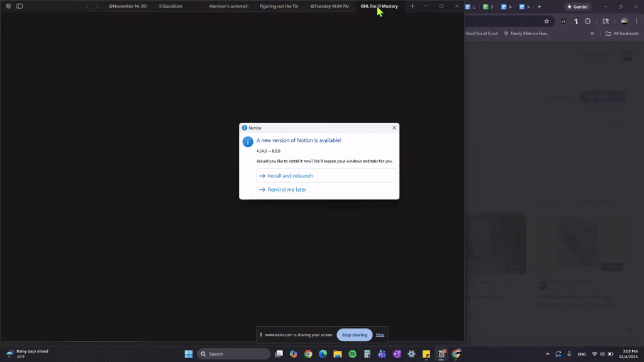Open Chrome tab search/media icon
Viewport: 644px width, 362px height.
[x=606, y=21]
